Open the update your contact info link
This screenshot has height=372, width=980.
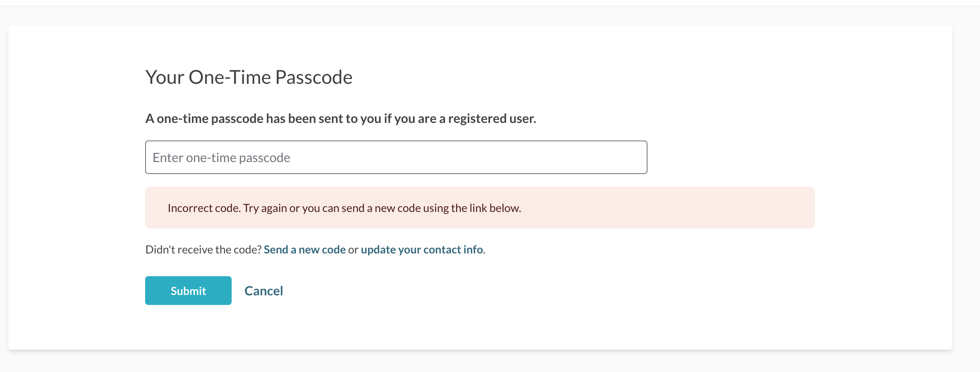(x=422, y=249)
